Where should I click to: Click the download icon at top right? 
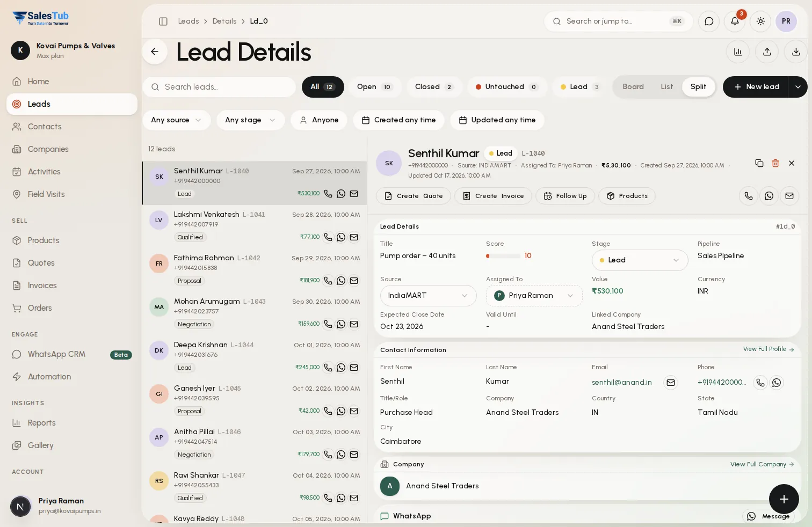click(x=796, y=52)
